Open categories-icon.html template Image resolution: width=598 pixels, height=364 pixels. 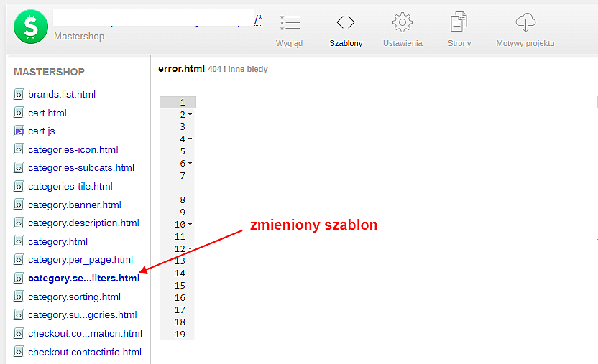(73, 149)
